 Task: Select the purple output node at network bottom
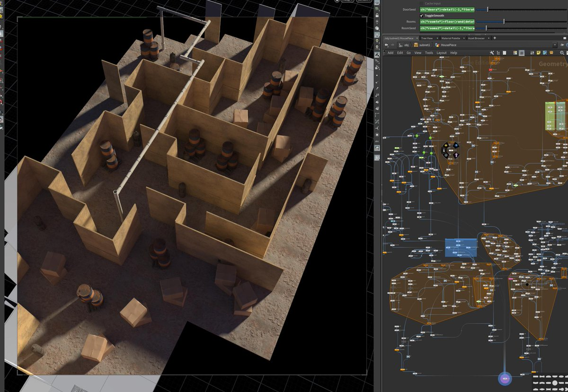(x=505, y=379)
